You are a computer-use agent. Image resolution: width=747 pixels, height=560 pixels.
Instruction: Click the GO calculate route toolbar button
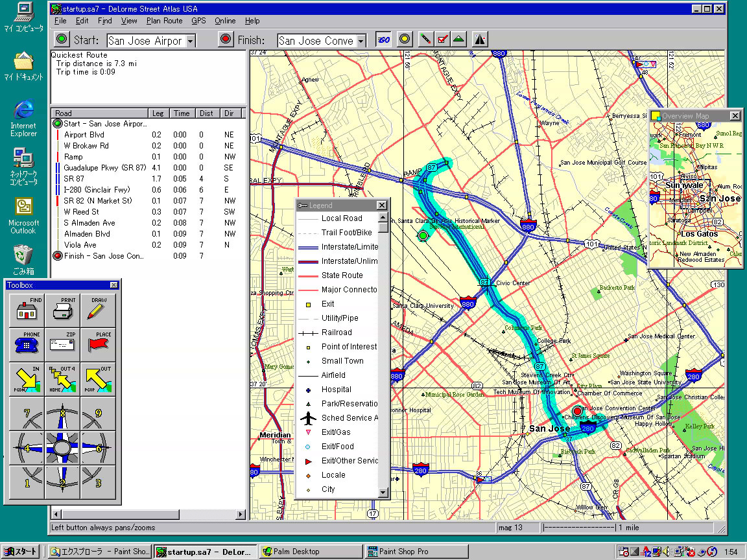tap(383, 39)
